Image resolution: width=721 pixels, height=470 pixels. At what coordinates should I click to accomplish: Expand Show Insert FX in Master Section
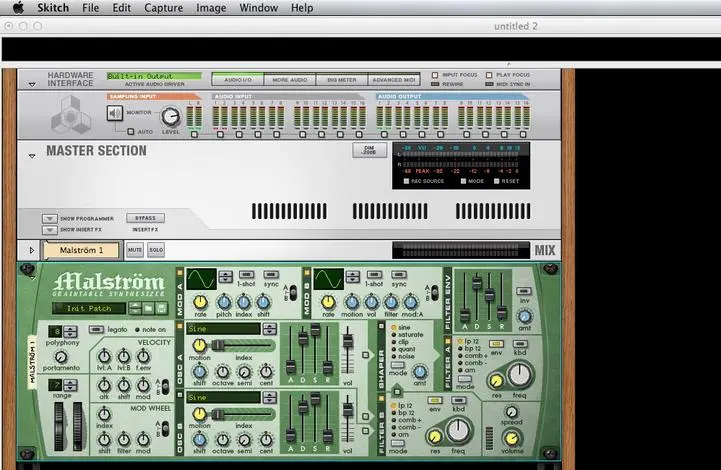[x=49, y=229]
